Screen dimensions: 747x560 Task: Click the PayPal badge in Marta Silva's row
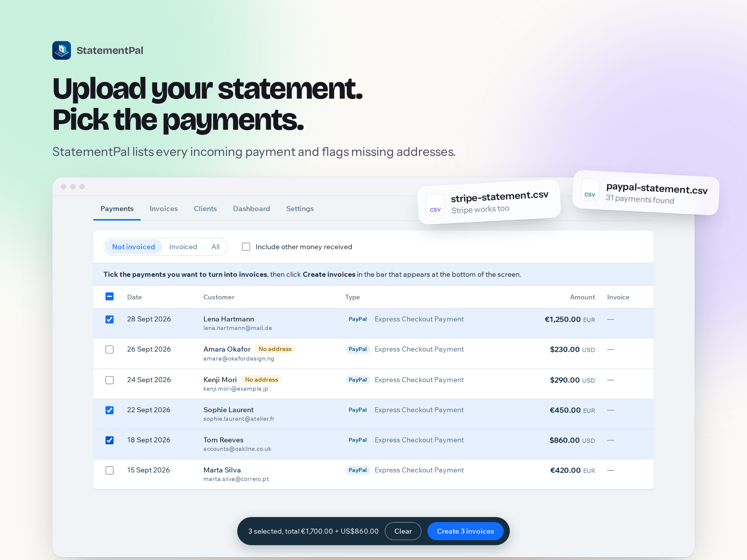tap(358, 470)
